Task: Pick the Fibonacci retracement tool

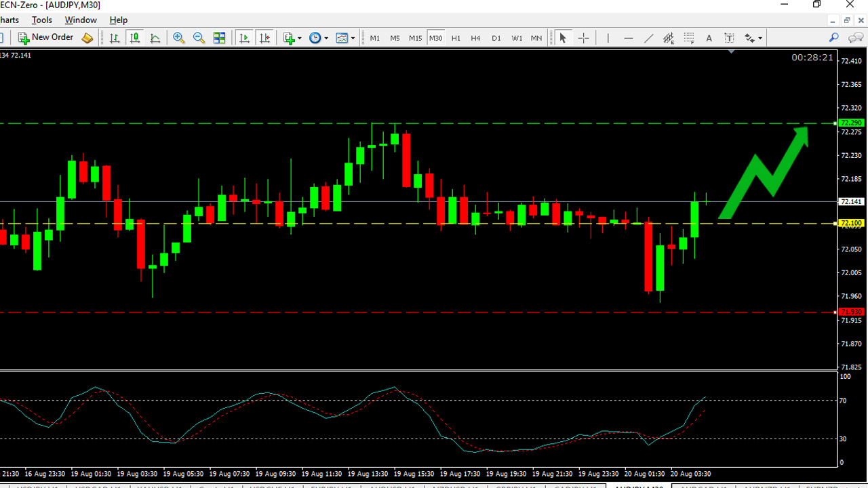Action: click(689, 38)
